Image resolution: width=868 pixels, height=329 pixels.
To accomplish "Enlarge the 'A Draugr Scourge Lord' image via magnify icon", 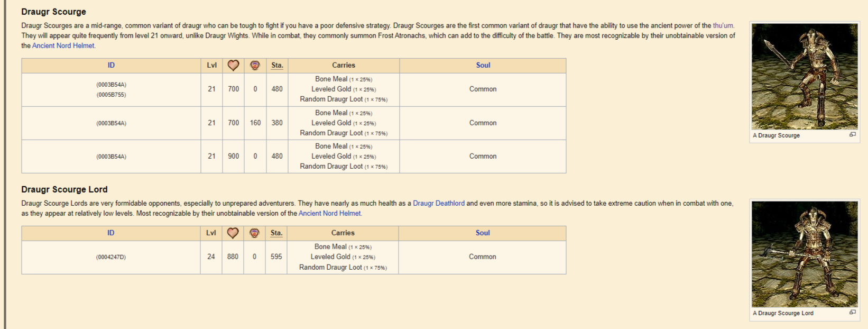I will point(853,313).
